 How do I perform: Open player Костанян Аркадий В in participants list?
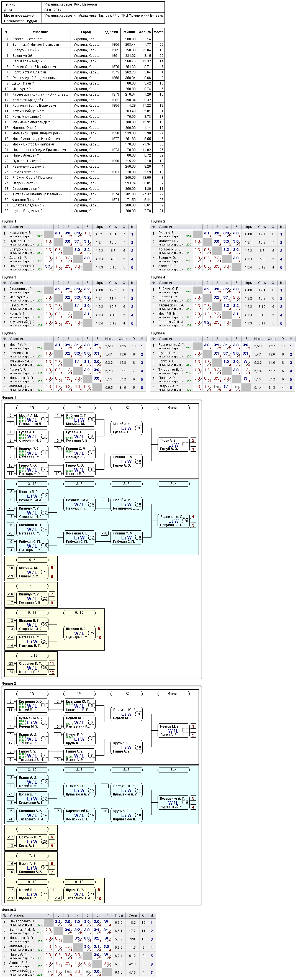click(28, 100)
